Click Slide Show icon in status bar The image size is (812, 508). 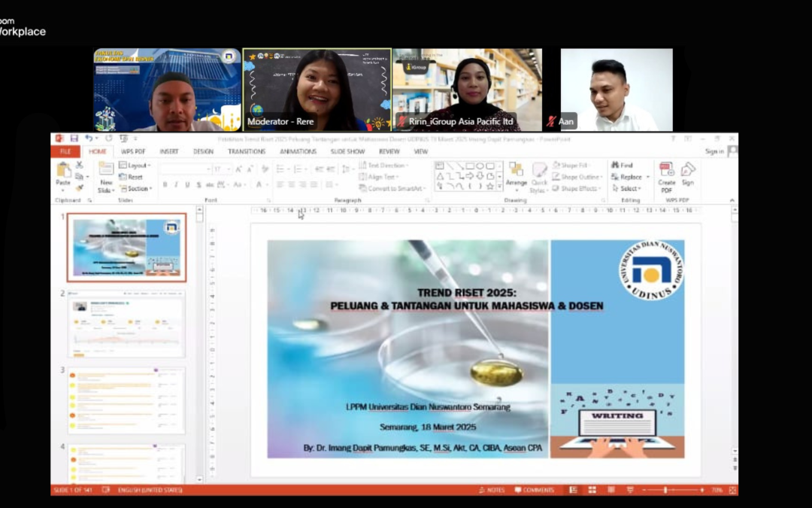coord(630,490)
